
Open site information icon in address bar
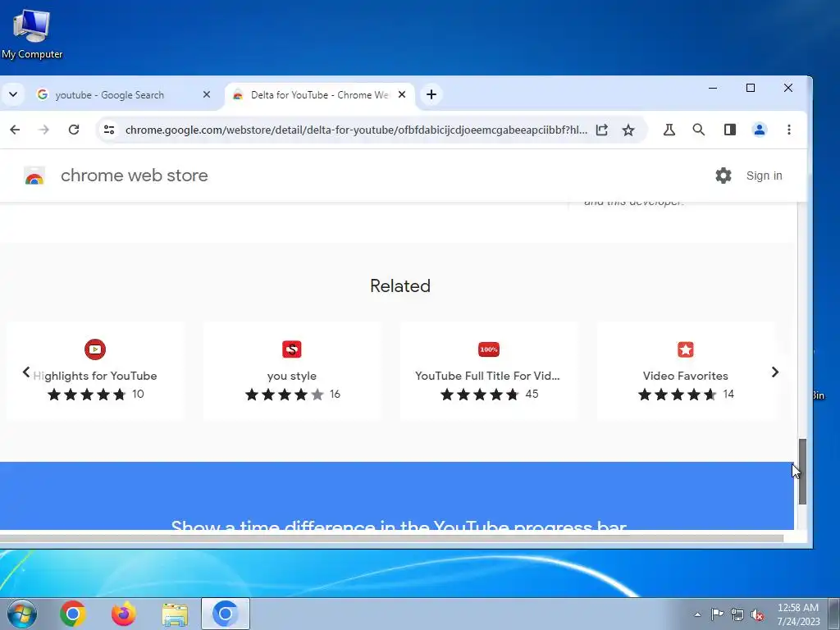coord(109,130)
